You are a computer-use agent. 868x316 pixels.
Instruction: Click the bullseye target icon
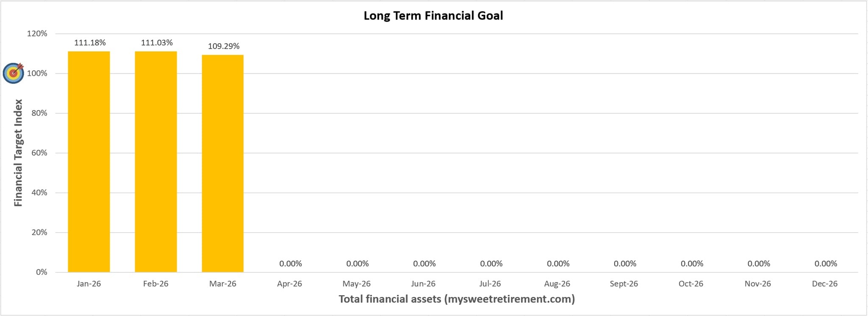pyautogui.click(x=13, y=73)
